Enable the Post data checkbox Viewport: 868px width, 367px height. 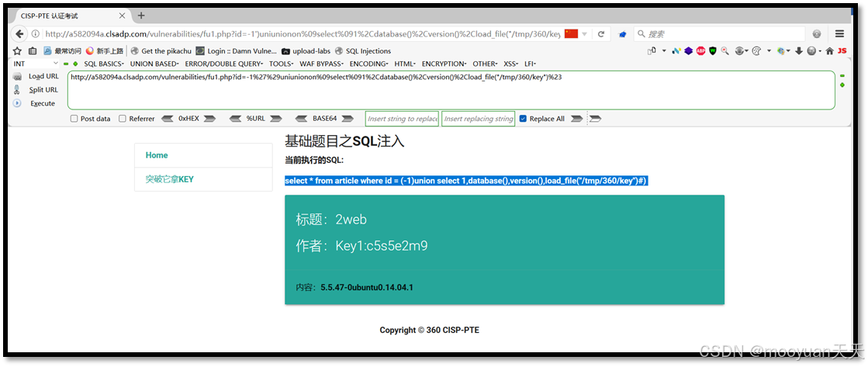(x=74, y=119)
